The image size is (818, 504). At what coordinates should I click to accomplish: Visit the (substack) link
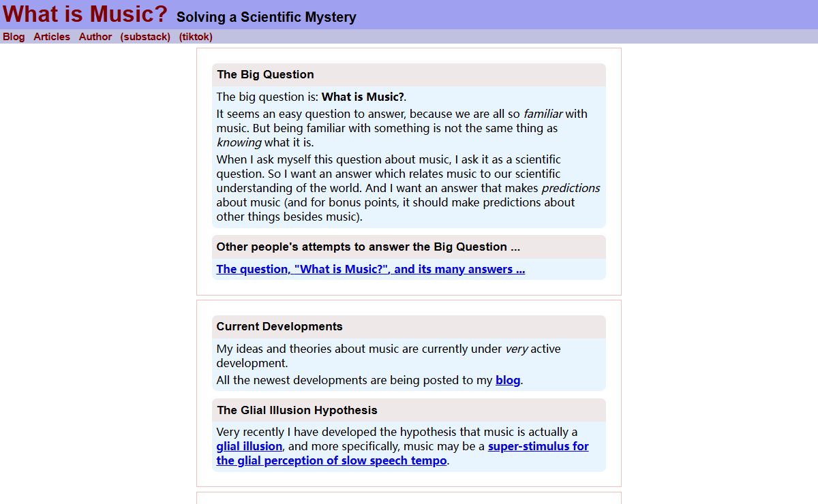click(x=145, y=37)
